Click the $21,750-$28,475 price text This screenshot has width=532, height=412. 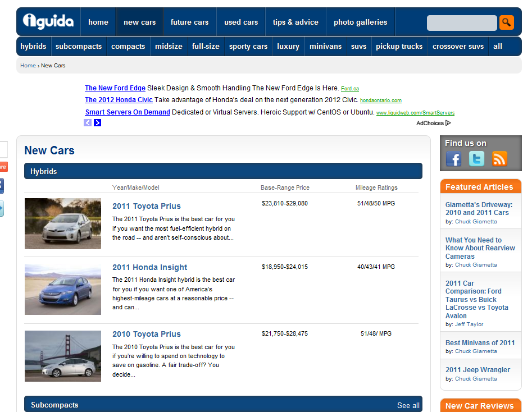coord(285,333)
